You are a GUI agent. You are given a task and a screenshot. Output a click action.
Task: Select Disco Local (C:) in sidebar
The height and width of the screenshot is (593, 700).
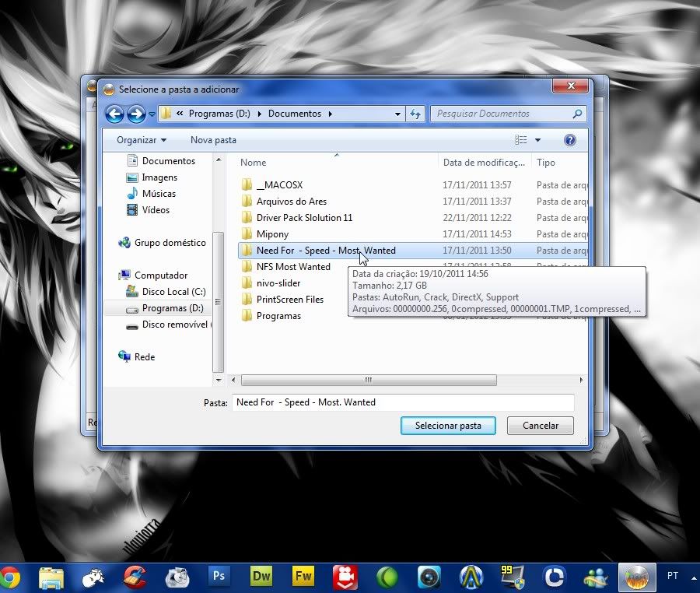[173, 292]
